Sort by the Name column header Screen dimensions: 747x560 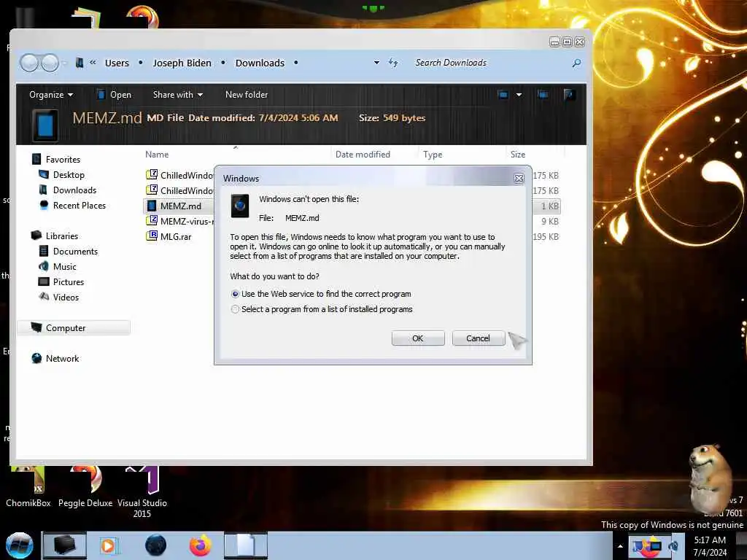point(157,155)
